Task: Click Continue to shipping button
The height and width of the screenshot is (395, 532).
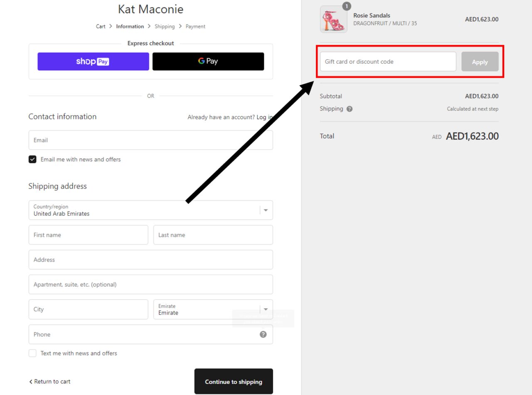Action: [x=234, y=382]
